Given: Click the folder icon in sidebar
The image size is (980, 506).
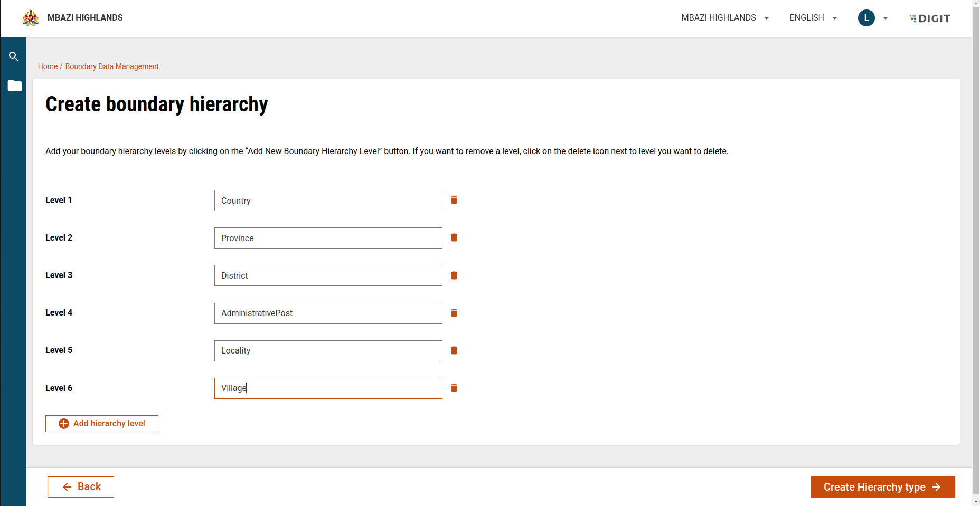Looking at the screenshot, I should [14, 85].
